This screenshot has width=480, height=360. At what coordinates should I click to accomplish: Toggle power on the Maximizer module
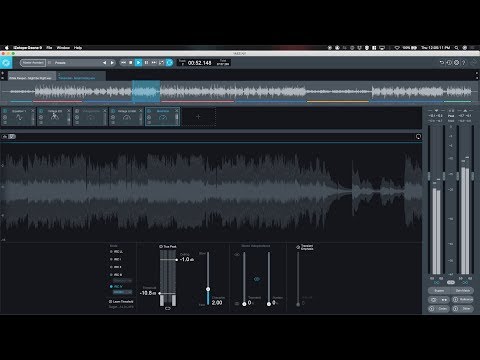(149, 111)
